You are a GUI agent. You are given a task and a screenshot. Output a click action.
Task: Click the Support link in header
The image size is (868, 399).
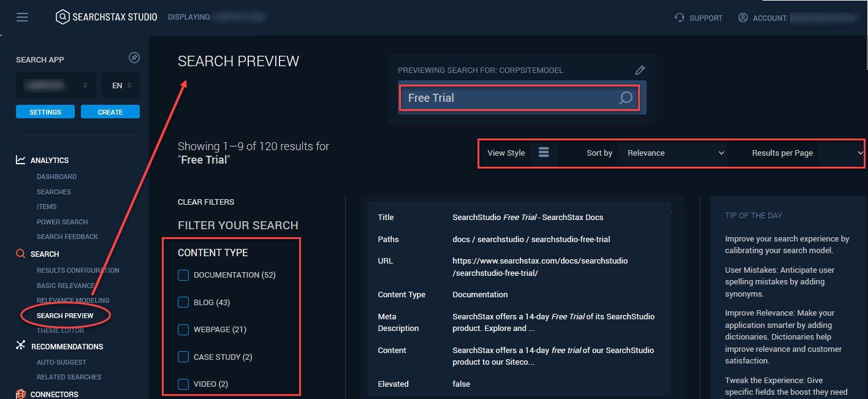click(706, 18)
